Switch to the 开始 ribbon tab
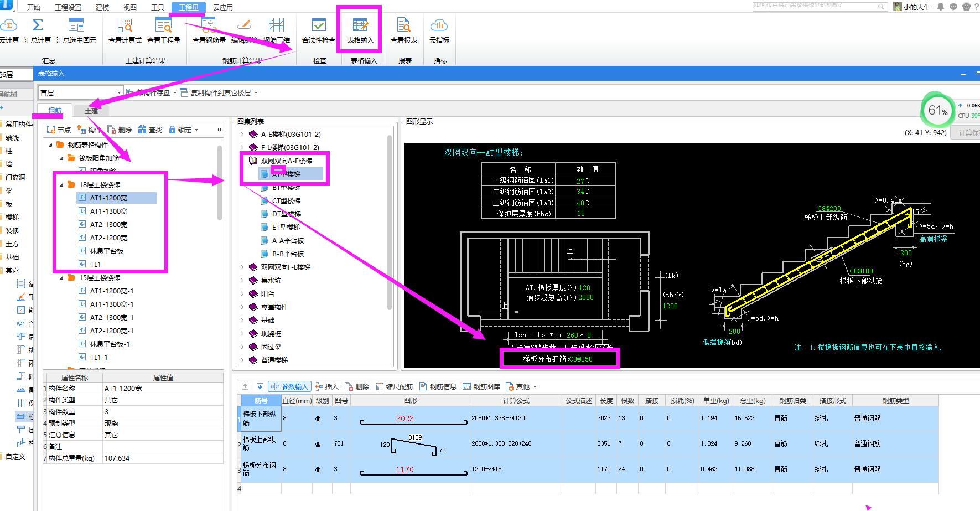 [33, 7]
